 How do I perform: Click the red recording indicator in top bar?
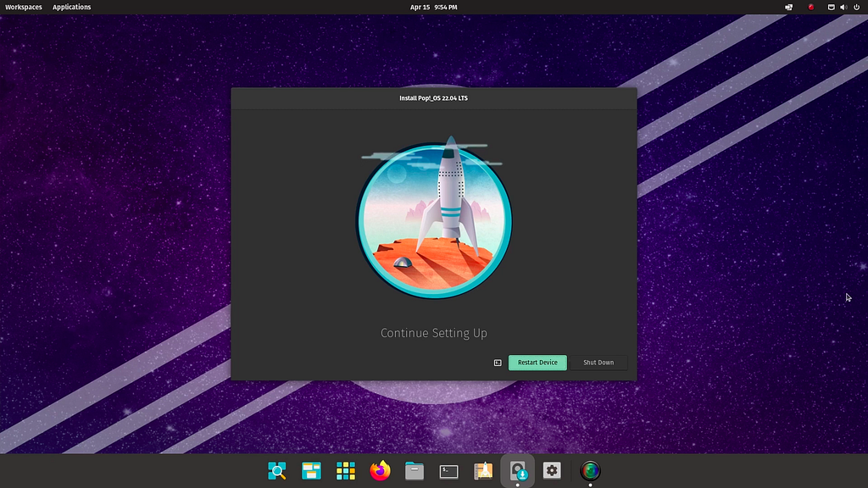coord(811,7)
